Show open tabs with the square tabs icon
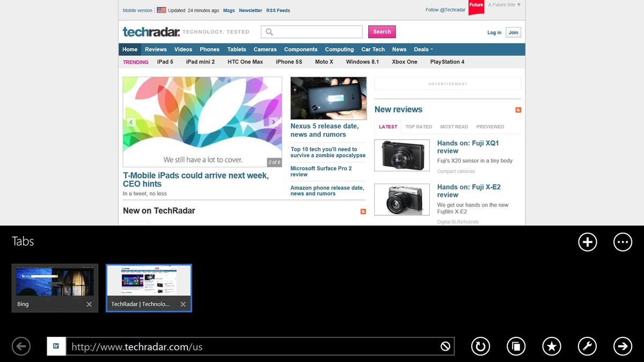This screenshot has width=644, height=362. coord(516,346)
